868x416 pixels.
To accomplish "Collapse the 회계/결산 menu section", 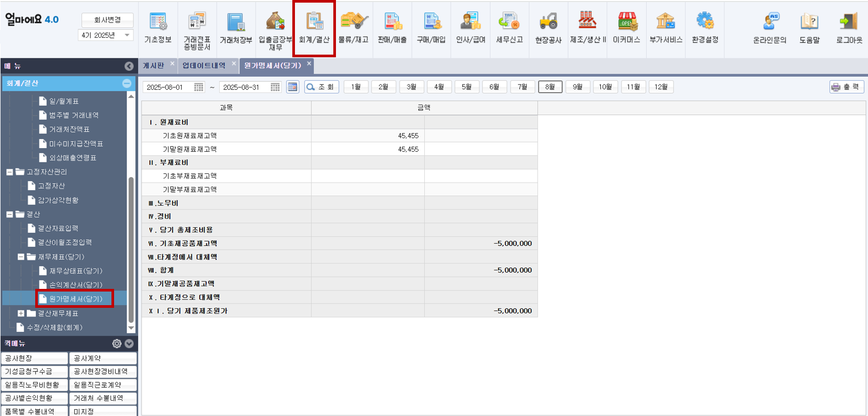I will (127, 84).
